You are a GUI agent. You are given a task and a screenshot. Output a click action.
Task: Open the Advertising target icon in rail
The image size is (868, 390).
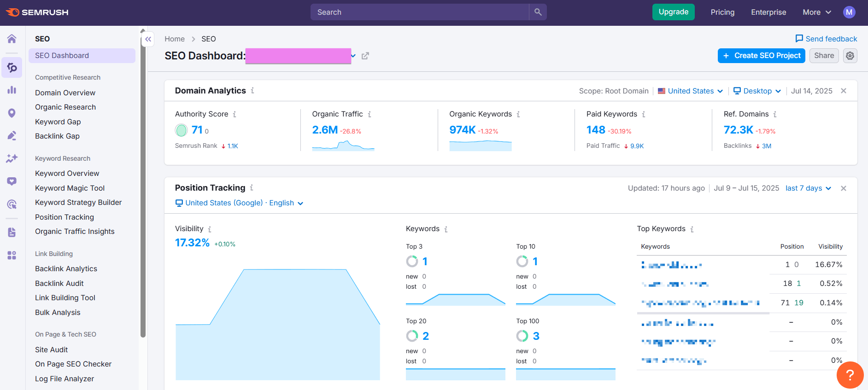coord(12,204)
